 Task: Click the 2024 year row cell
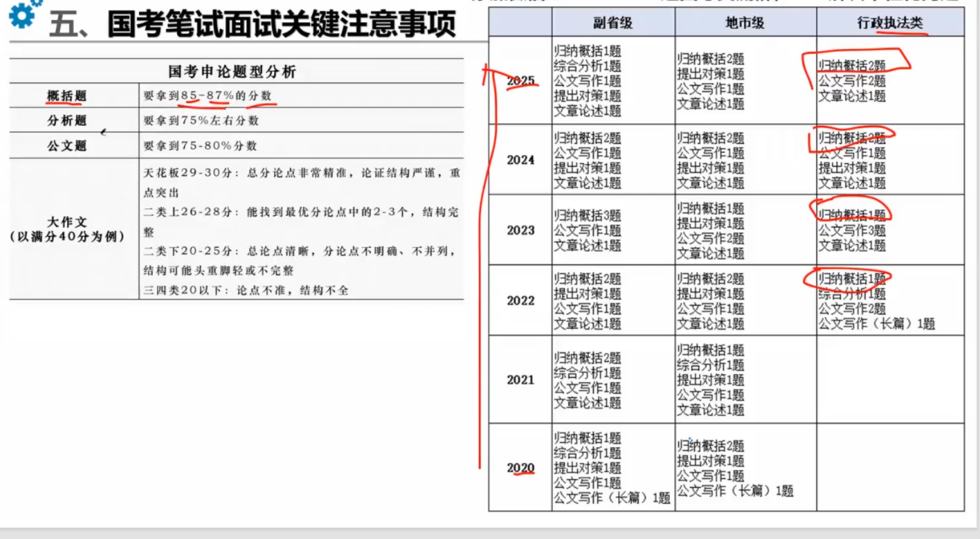[520, 160]
